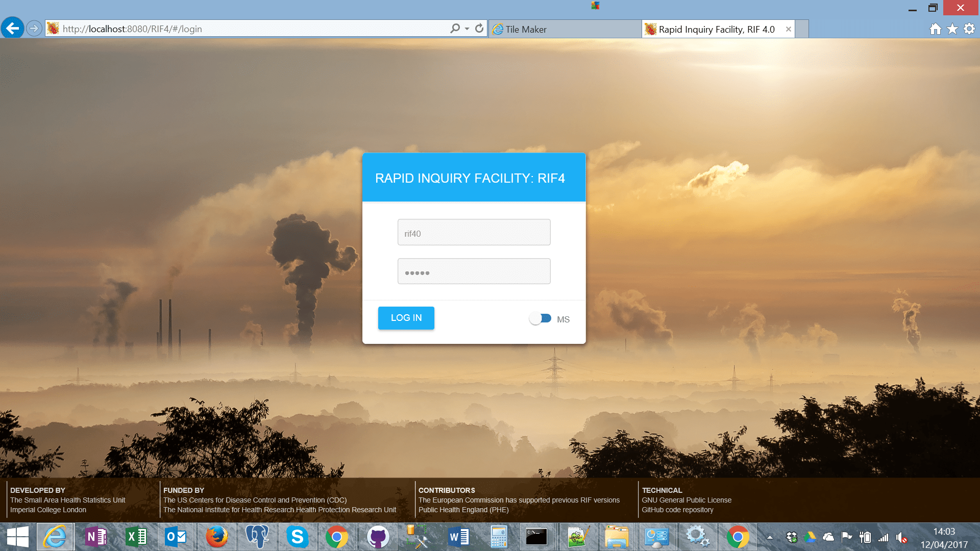Open the Windows Start button
This screenshot has height=551, width=980.
point(18,537)
